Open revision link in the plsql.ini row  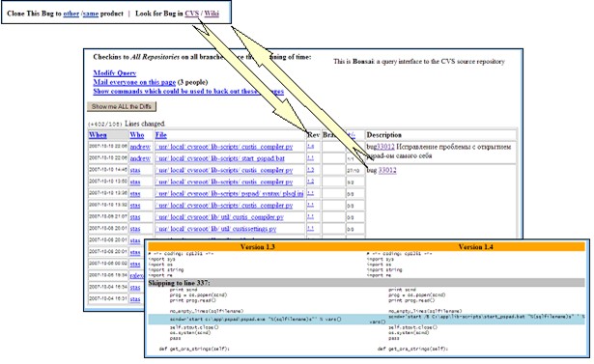click(311, 193)
